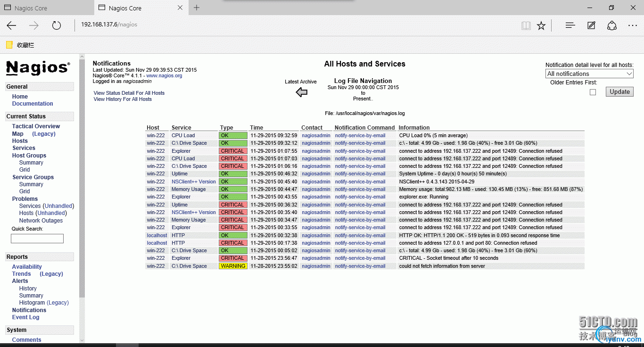644x347 pixels.
Task: Open NSClient++ Version service at 00:45:40
Action: (x=194, y=182)
